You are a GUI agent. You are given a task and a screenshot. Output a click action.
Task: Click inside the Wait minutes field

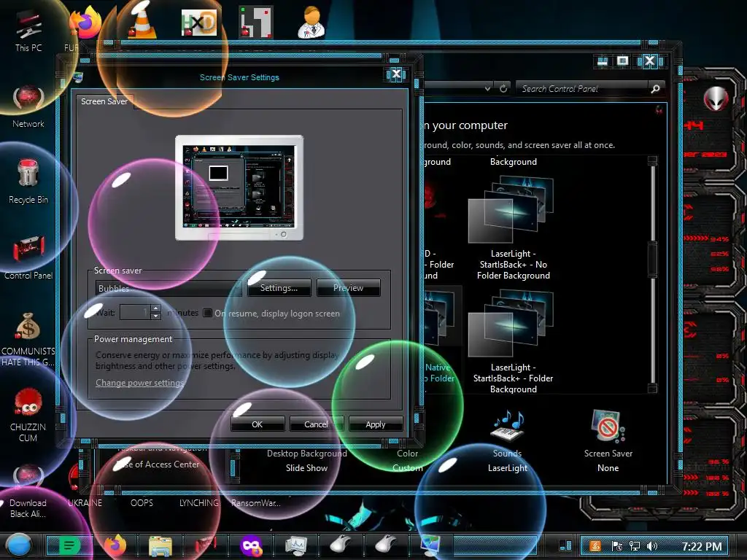(x=135, y=312)
